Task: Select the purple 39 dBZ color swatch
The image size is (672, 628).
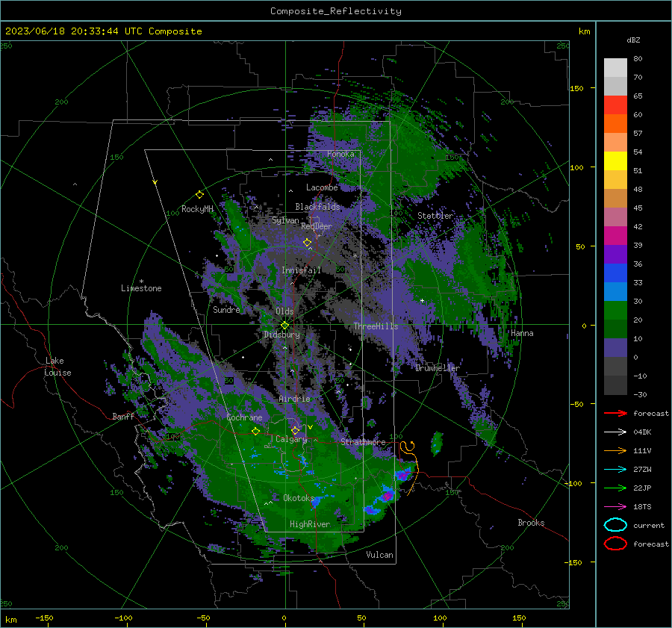Action: click(x=615, y=254)
